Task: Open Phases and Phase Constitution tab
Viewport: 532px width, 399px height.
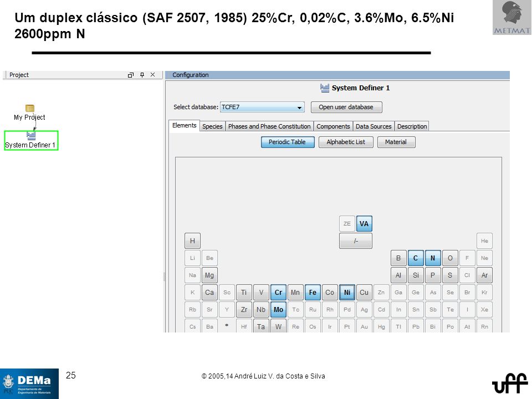Action: tap(269, 126)
